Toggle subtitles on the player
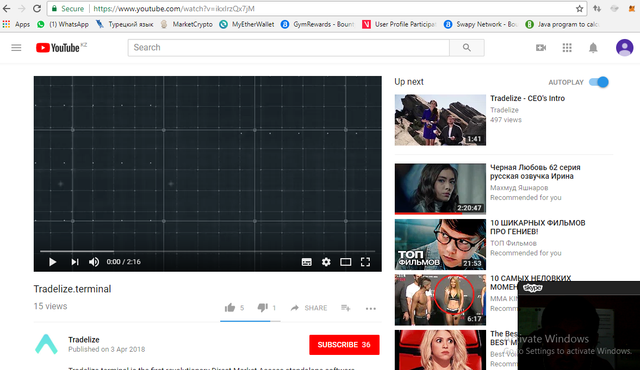The width and height of the screenshot is (640, 370). click(307, 262)
